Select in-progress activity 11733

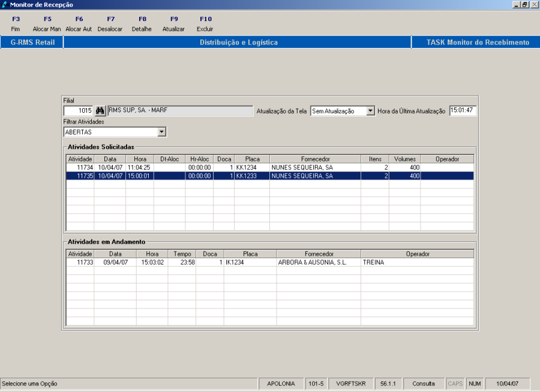pyautogui.click(x=269, y=262)
